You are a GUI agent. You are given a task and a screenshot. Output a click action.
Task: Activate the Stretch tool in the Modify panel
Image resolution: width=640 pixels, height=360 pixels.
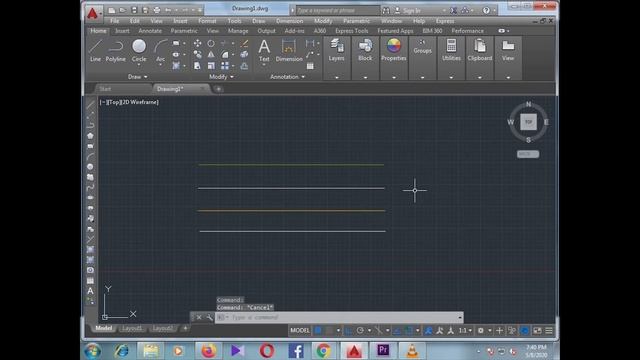[198, 66]
